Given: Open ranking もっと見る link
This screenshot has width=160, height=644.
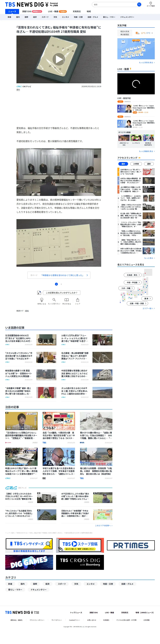Looking at the screenshot, I should (x=150, y=258).
